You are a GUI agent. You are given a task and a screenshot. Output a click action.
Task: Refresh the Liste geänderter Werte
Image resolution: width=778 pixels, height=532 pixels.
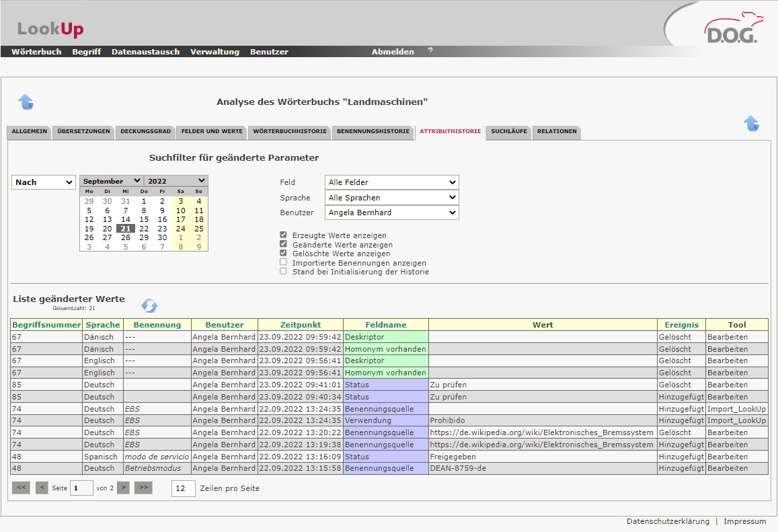coord(149,306)
